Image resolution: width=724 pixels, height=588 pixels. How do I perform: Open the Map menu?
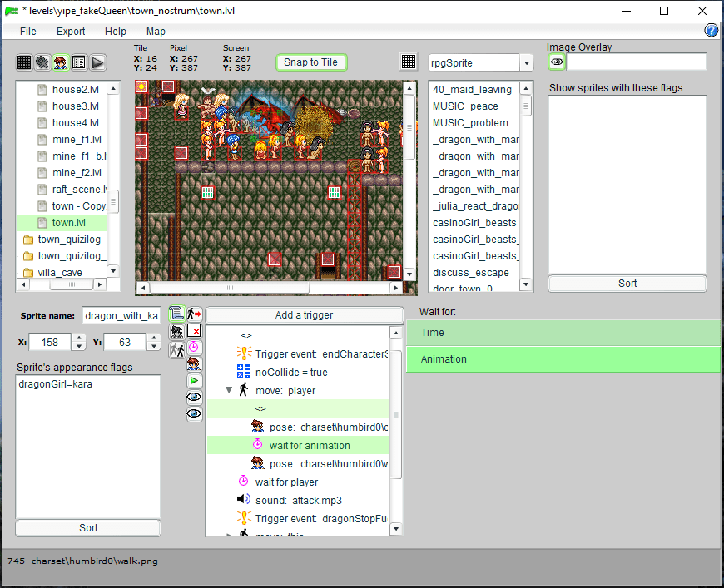pyautogui.click(x=156, y=32)
